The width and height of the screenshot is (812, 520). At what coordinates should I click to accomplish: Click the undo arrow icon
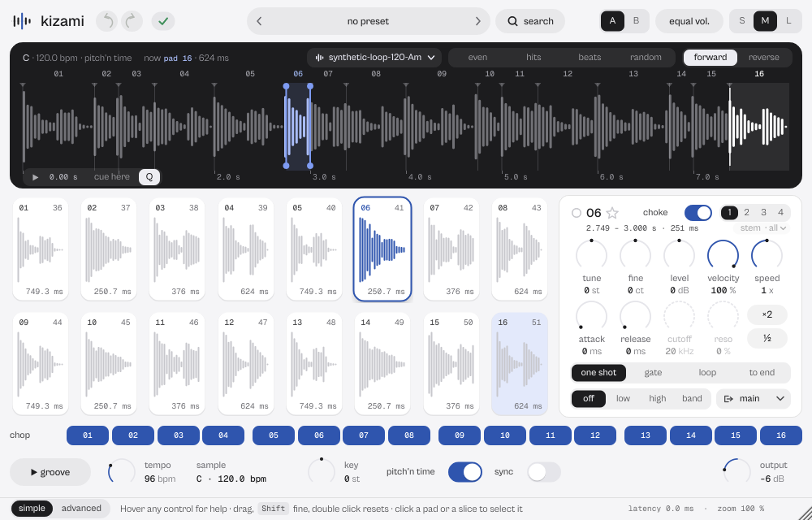[108, 21]
